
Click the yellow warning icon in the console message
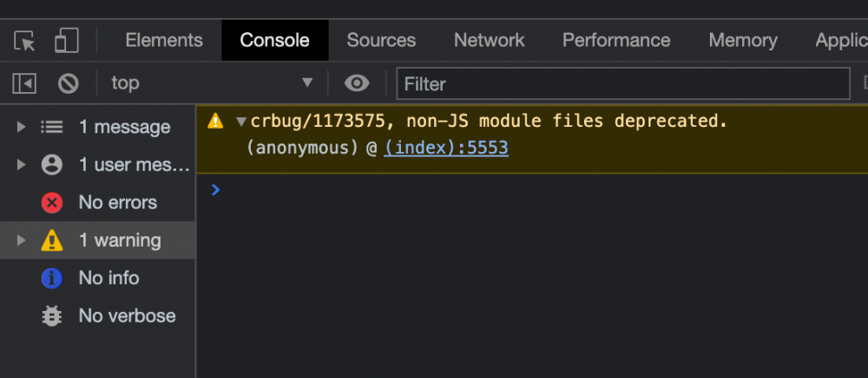pyautogui.click(x=215, y=122)
